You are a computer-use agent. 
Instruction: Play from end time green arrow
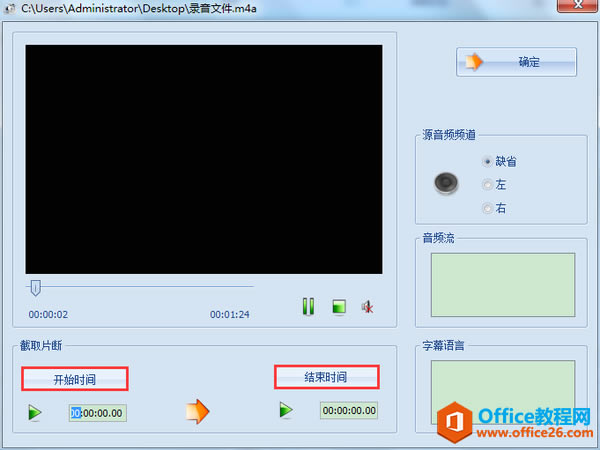click(286, 410)
